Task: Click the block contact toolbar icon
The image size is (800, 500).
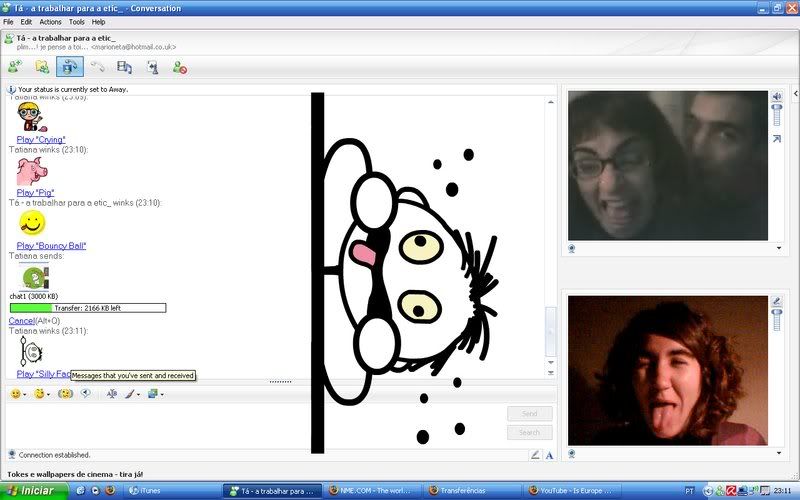Action: [180, 67]
